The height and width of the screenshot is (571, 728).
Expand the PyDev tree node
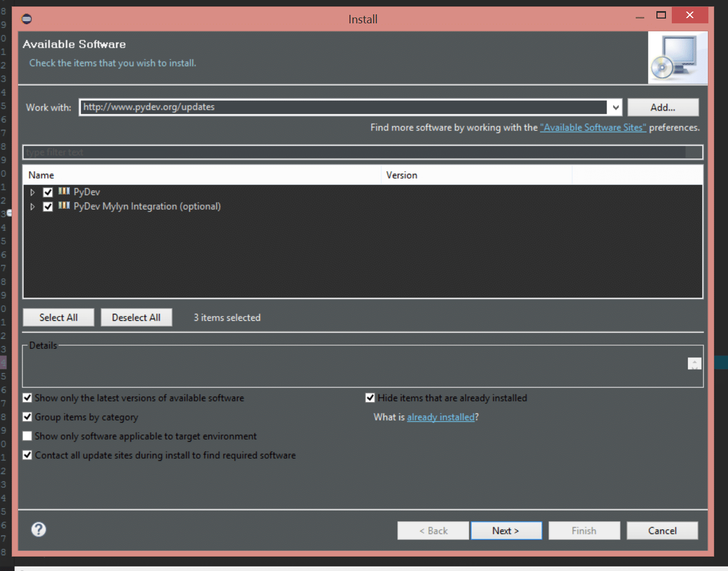pos(32,192)
